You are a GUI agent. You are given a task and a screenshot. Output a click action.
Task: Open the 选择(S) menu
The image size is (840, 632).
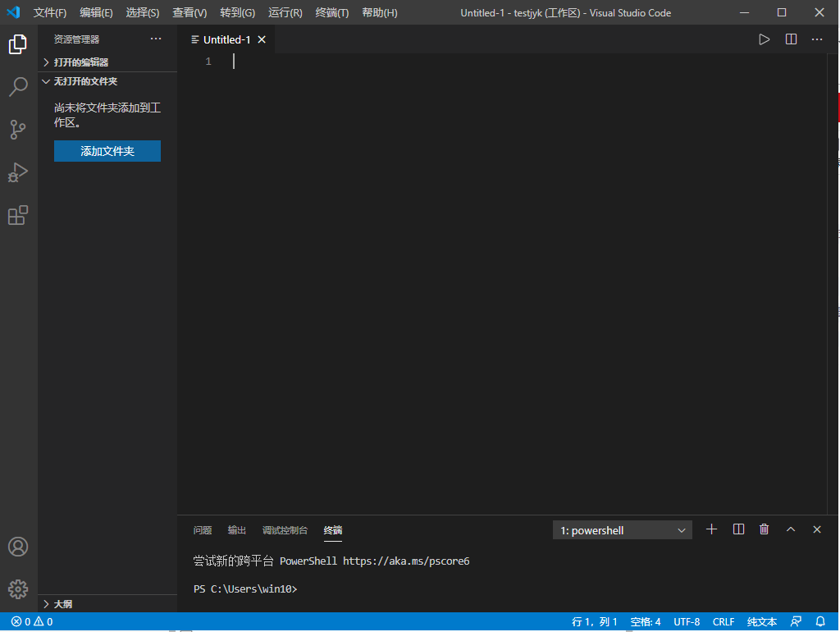143,13
